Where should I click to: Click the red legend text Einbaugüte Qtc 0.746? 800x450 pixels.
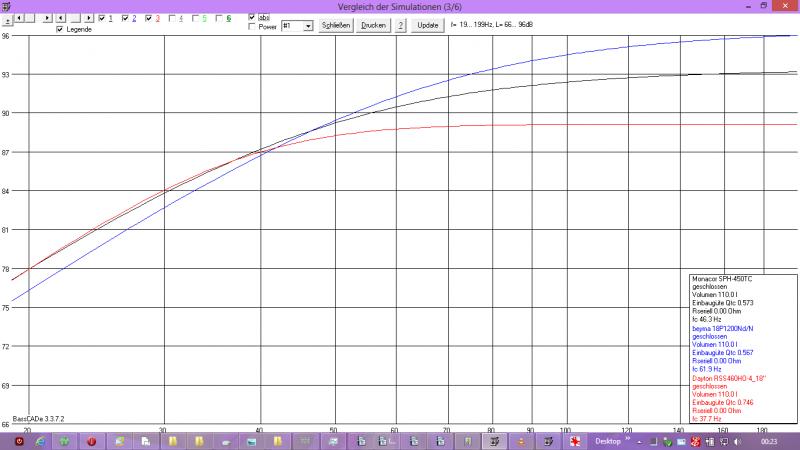point(722,403)
